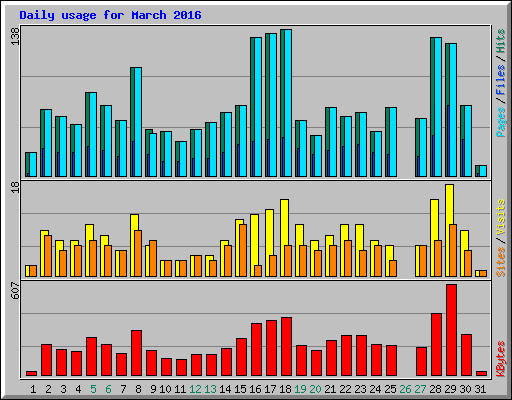Click the tallest red KBytes bar on day 29
The width and height of the screenshot is (512, 400).
[451, 330]
